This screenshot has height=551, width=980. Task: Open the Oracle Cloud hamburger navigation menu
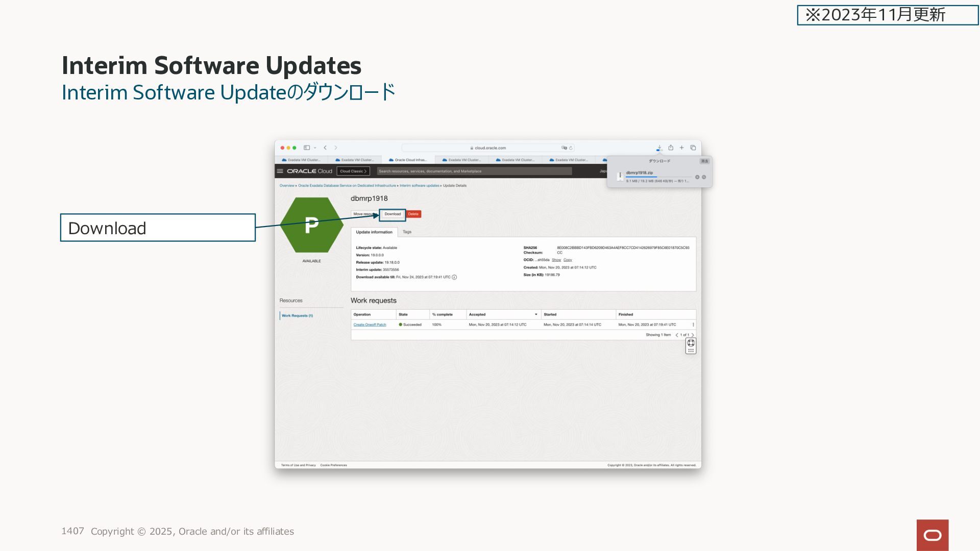[280, 171]
